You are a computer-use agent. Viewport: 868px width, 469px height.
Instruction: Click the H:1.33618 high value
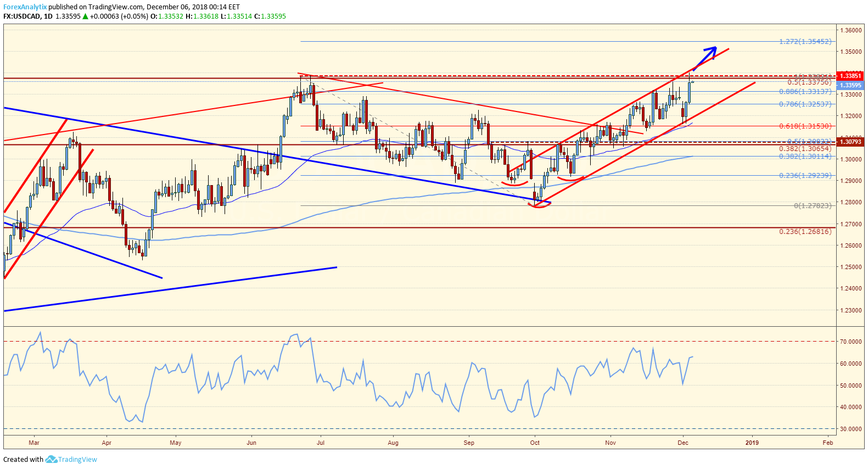[202, 16]
